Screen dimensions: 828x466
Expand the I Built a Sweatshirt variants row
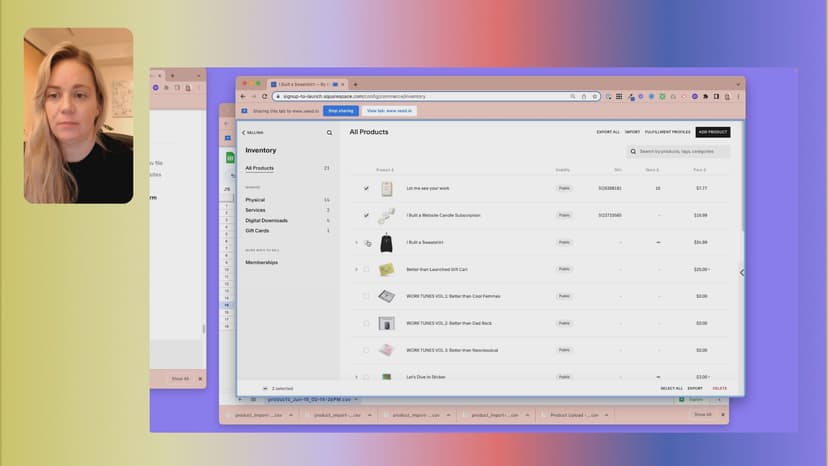coord(356,242)
